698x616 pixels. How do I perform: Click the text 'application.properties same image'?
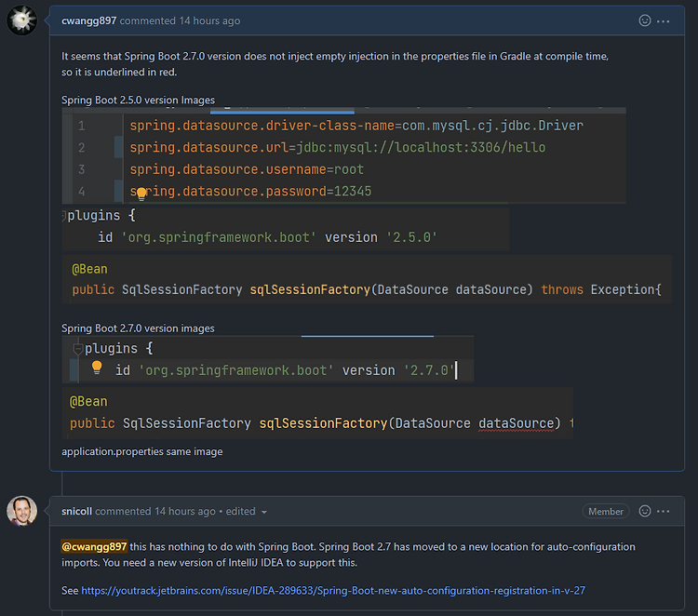click(142, 451)
